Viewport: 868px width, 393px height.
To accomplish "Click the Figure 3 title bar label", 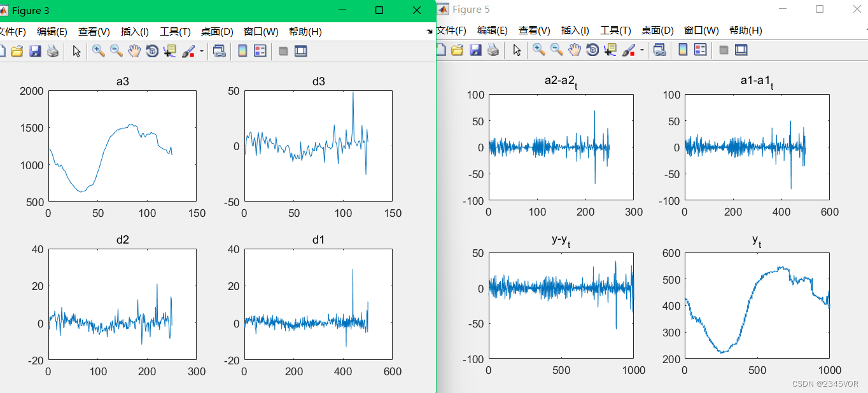I will pyautogui.click(x=31, y=11).
